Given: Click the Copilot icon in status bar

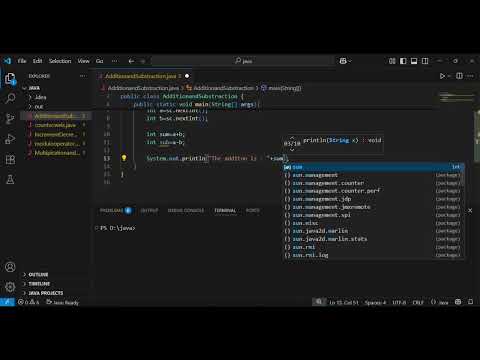Looking at the screenshot, I should (x=458, y=302).
